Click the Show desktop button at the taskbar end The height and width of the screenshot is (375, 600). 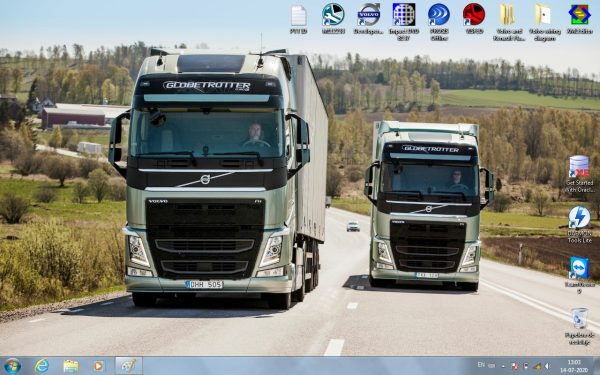pyautogui.click(x=597, y=366)
